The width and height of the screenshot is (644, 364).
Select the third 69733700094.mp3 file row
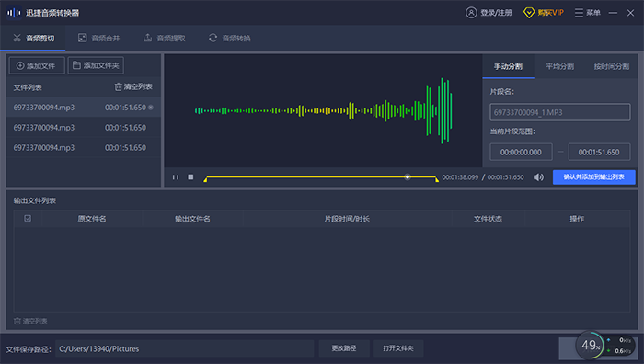[84, 147]
